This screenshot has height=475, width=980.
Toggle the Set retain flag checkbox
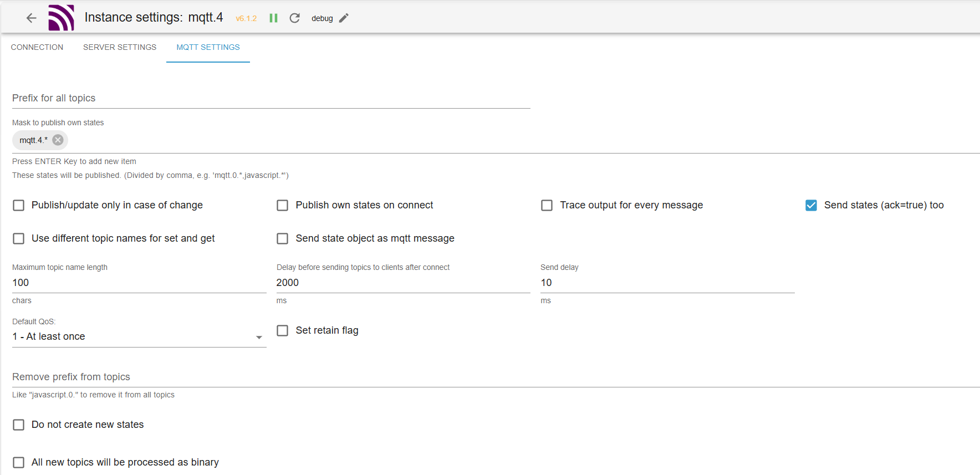283,331
